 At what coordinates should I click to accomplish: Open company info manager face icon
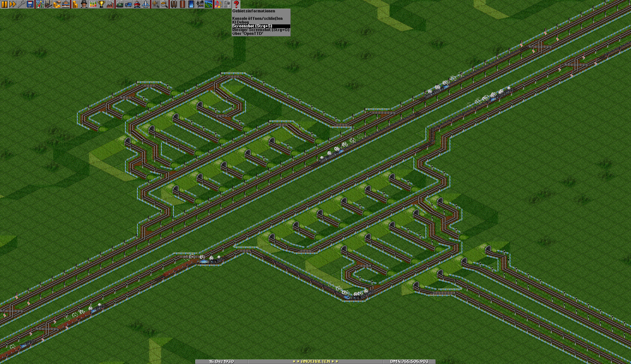(x=84, y=4)
